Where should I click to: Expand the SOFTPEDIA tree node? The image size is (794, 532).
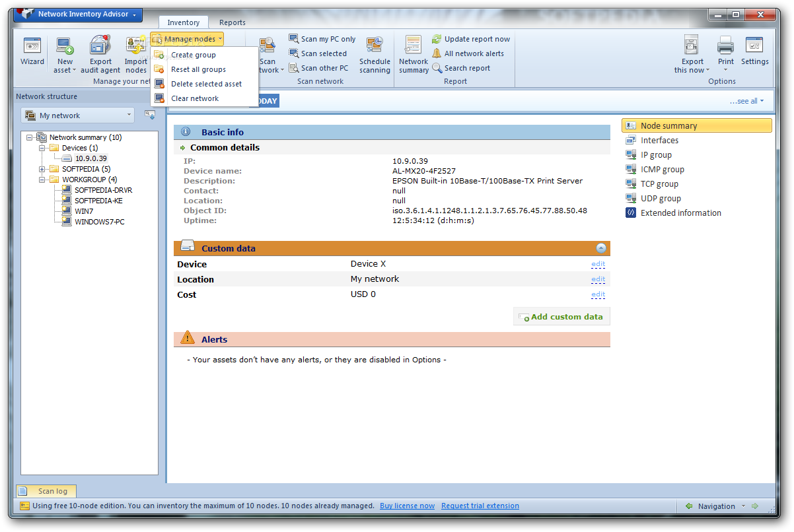pos(42,169)
